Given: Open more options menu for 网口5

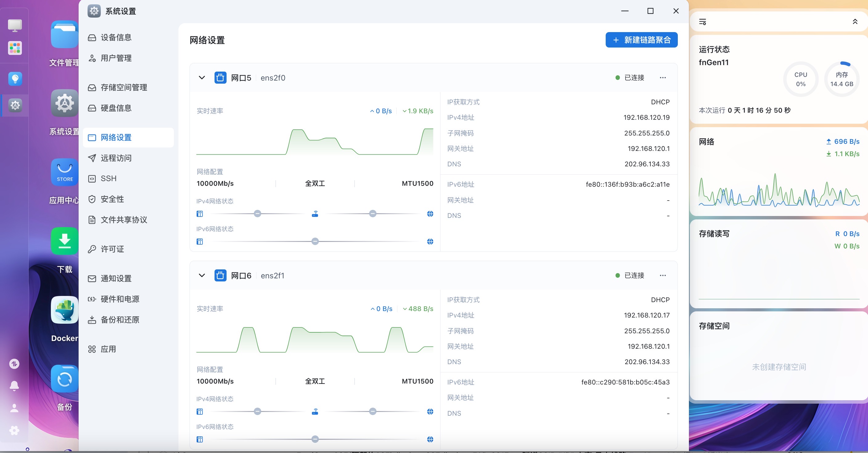Looking at the screenshot, I should point(662,78).
